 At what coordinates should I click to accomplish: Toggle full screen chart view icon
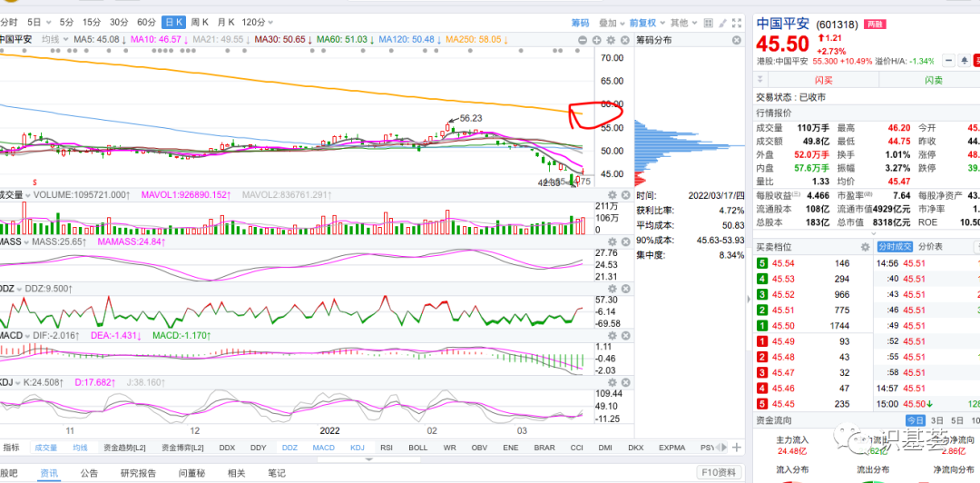tap(737, 23)
